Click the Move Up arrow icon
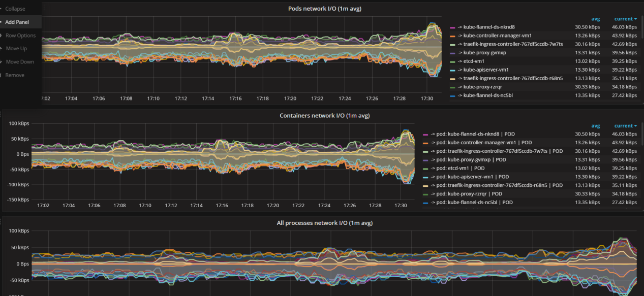 (2, 49)
